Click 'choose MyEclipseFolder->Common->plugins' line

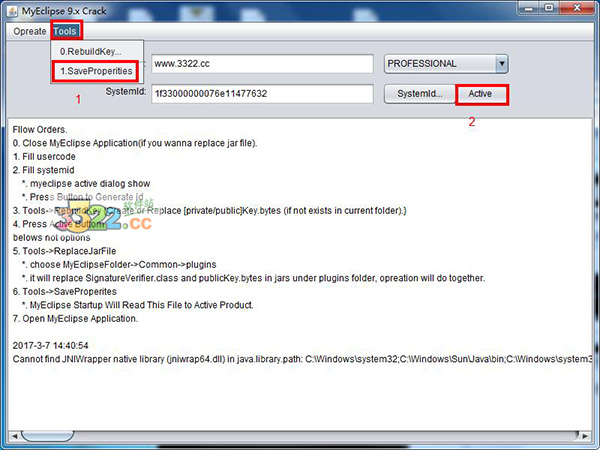119,265
